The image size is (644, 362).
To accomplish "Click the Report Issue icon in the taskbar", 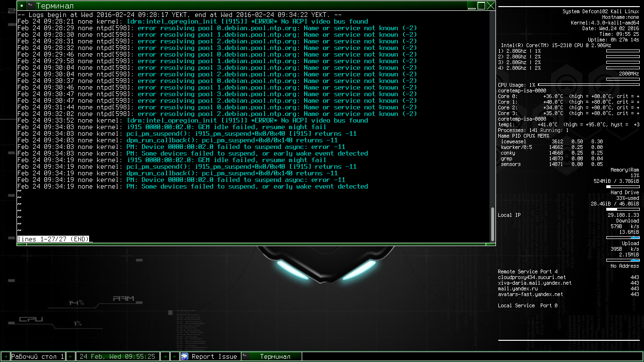I will coord(185,357).
